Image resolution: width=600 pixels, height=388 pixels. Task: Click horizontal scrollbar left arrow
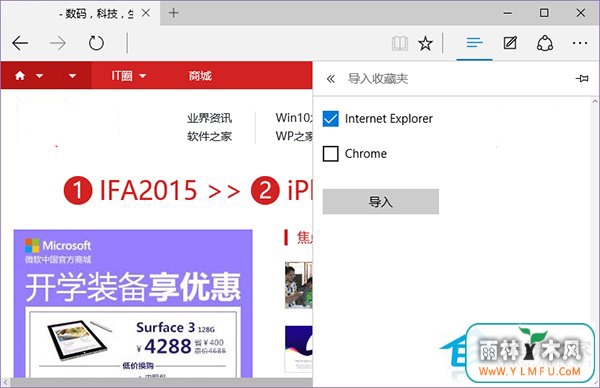pos(5,382)
